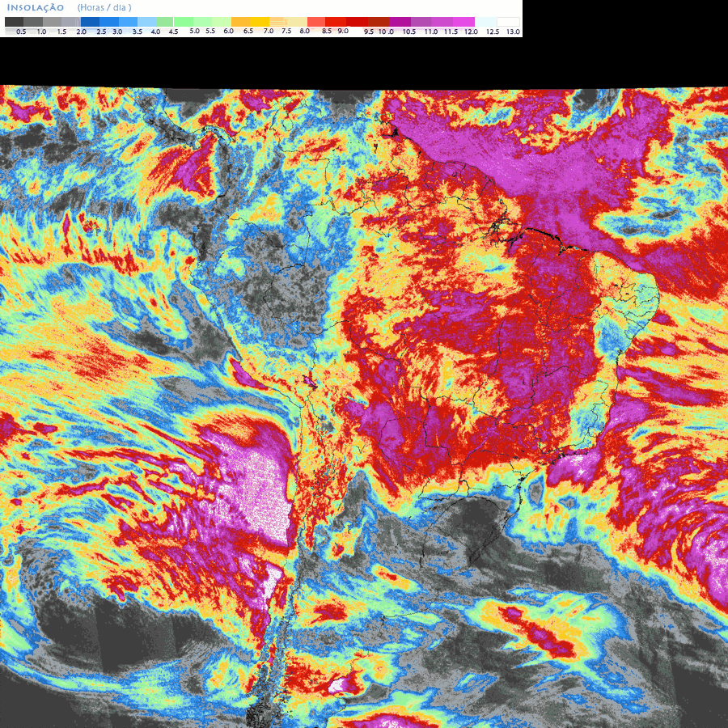This screenshot has width=728, height=728.
Task: Click the 11.5 legend value
Action: (x=451, y=32)
